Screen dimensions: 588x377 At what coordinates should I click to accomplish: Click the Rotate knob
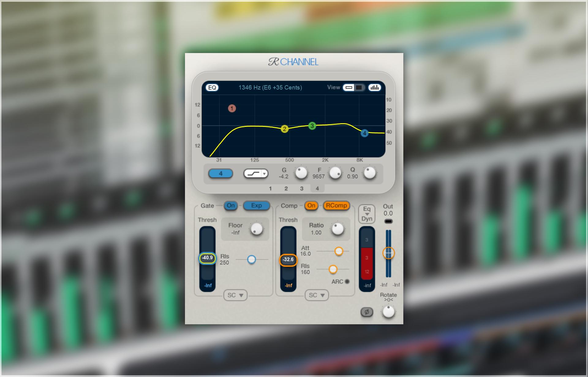[x=388, y=312]
